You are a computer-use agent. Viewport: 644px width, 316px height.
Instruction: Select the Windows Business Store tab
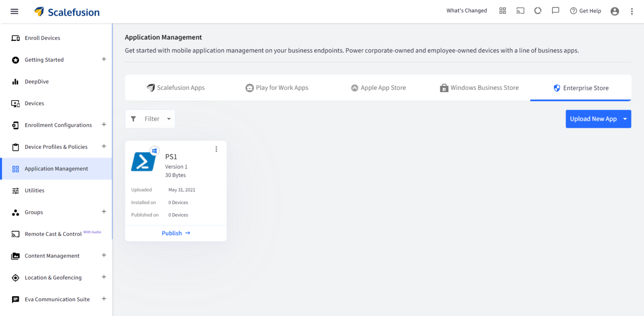click(479, 88)
